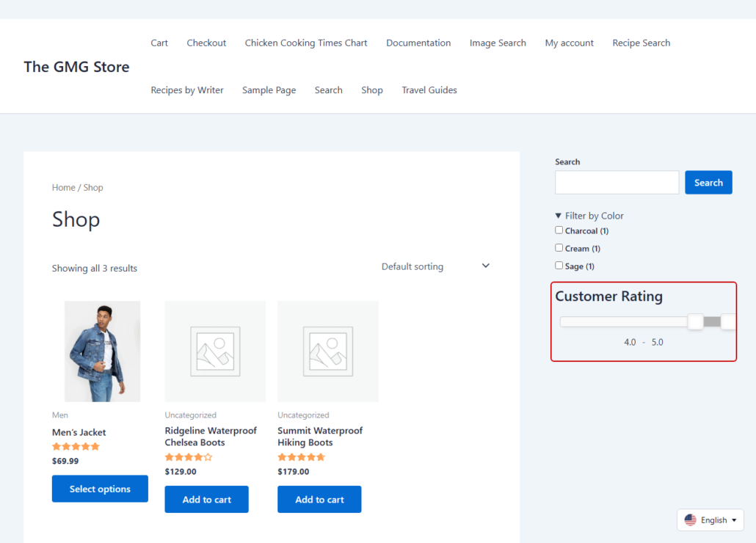Viewport: 756px width, 543px height.
Task: Add Ridgeline Chelsea Boots to cart
Action: 206,499
